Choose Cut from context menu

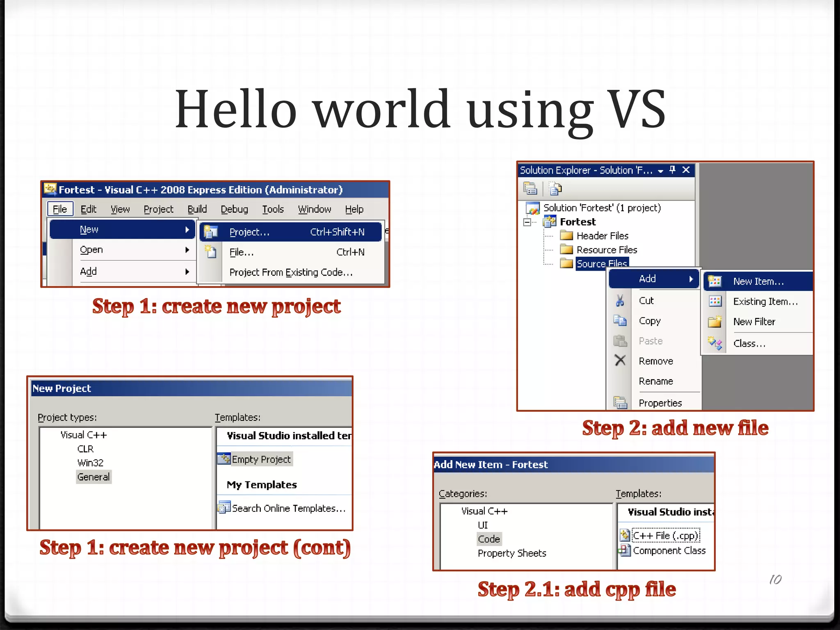click(x=646, y=301)
